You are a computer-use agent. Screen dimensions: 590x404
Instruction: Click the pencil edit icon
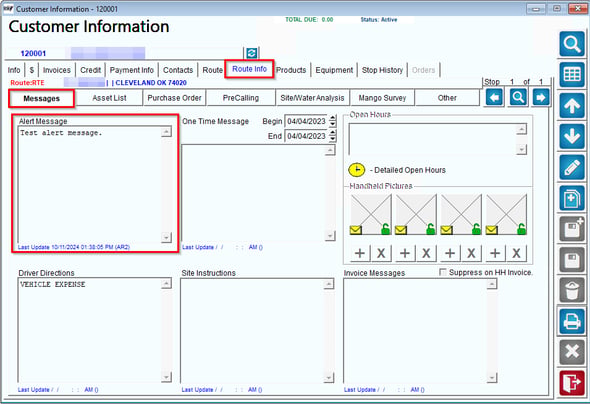(x=572, y=167)
